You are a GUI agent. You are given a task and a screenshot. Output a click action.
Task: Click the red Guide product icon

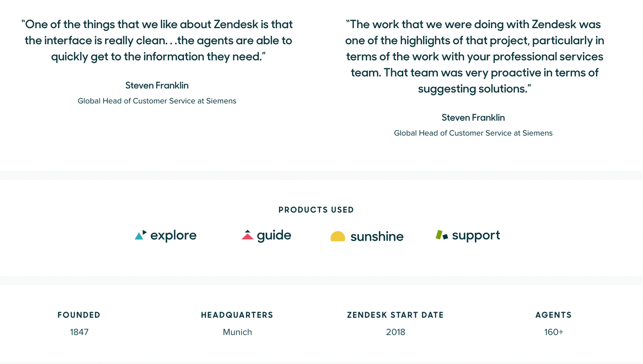[247, 235]
